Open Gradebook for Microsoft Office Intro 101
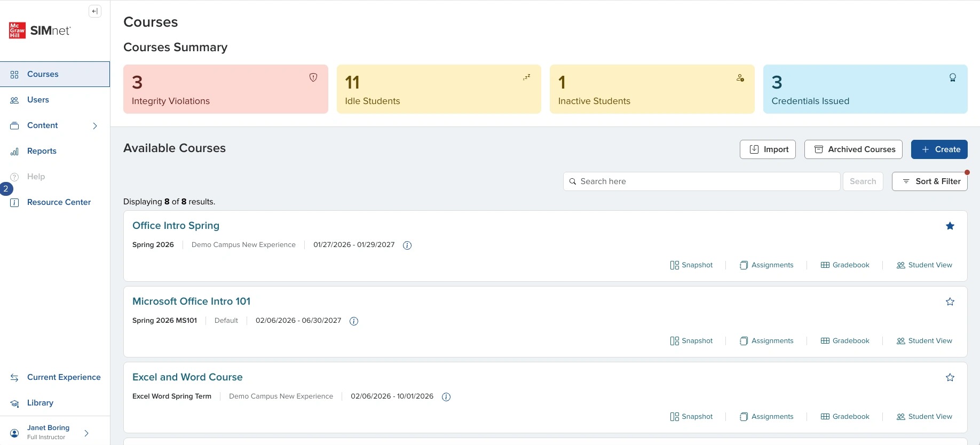This screenshot has width=980, height=445. click(x=845, y=341)
